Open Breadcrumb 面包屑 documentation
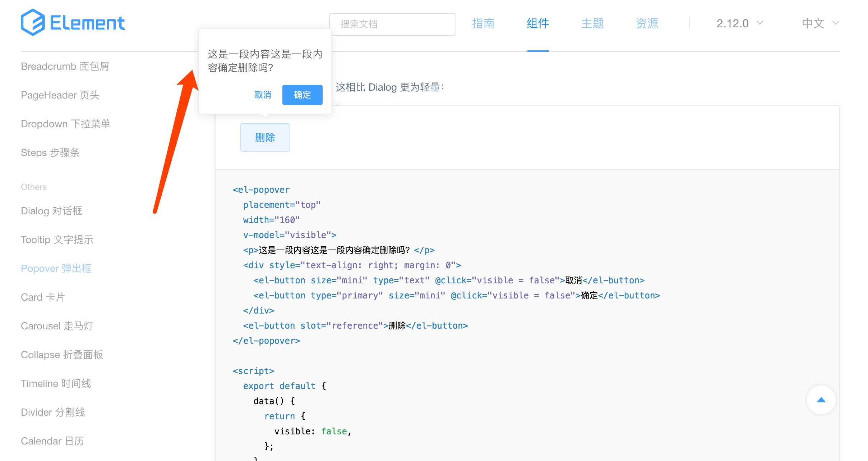The width and height of the screenshot is (868, 461). pyautogui.click(x=65, y=66)
